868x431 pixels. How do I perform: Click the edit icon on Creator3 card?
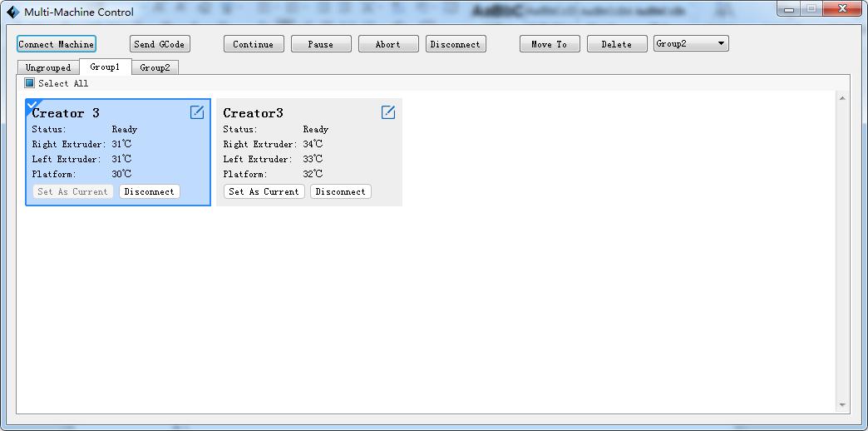[x=388, y=112]
